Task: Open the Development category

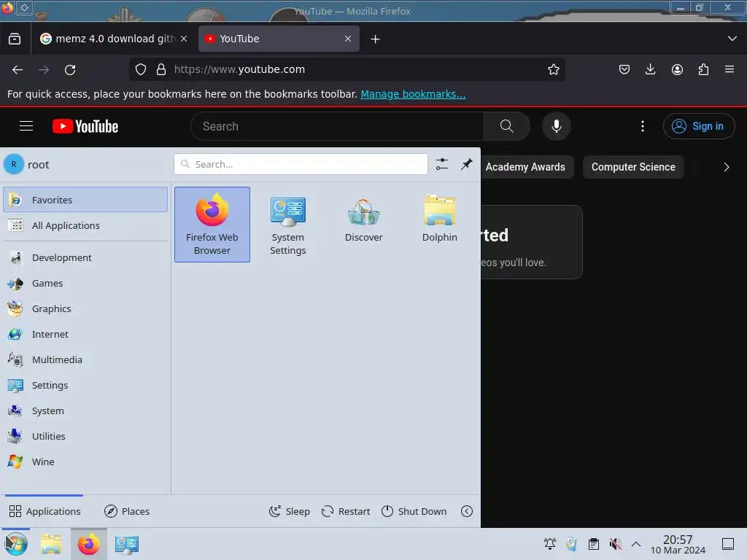Action: click(85, 257)
